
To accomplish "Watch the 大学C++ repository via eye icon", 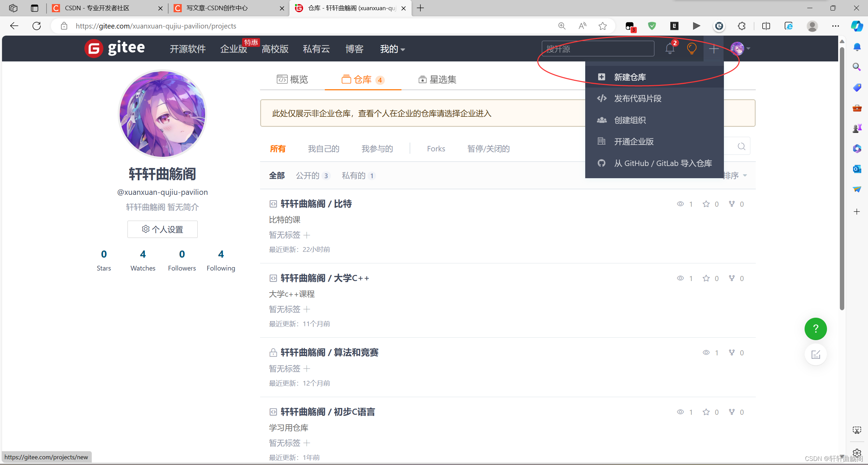I will (x=680, y=278).
